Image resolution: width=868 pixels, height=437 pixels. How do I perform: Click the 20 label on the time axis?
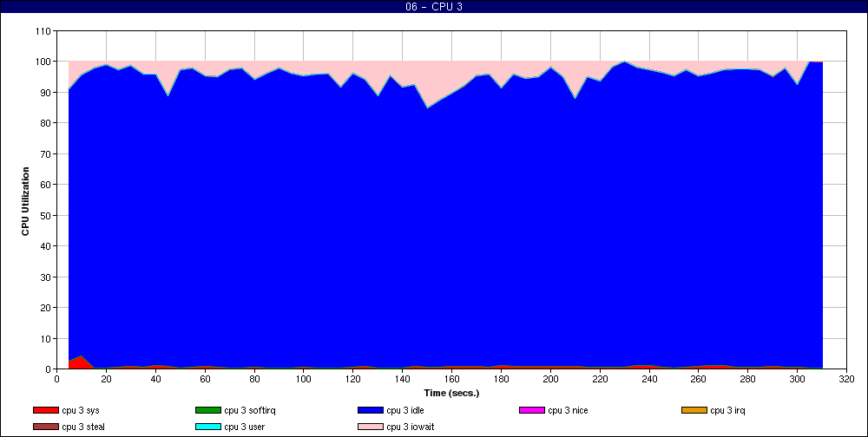click(106, 379)
